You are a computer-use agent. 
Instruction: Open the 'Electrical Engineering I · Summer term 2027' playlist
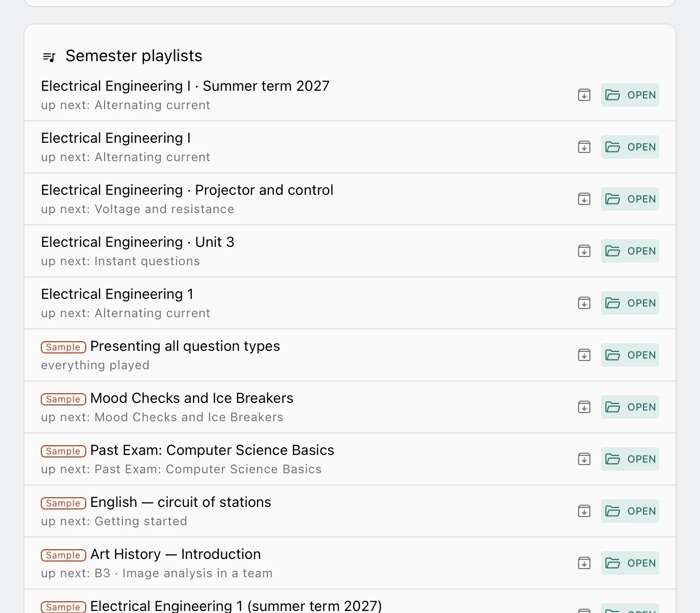pos(630,95)
